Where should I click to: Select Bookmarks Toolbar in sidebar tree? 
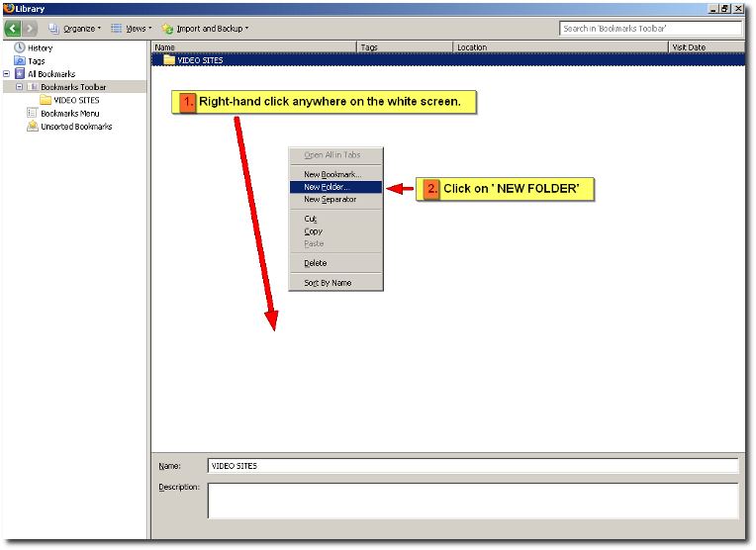tap(73, 87)
